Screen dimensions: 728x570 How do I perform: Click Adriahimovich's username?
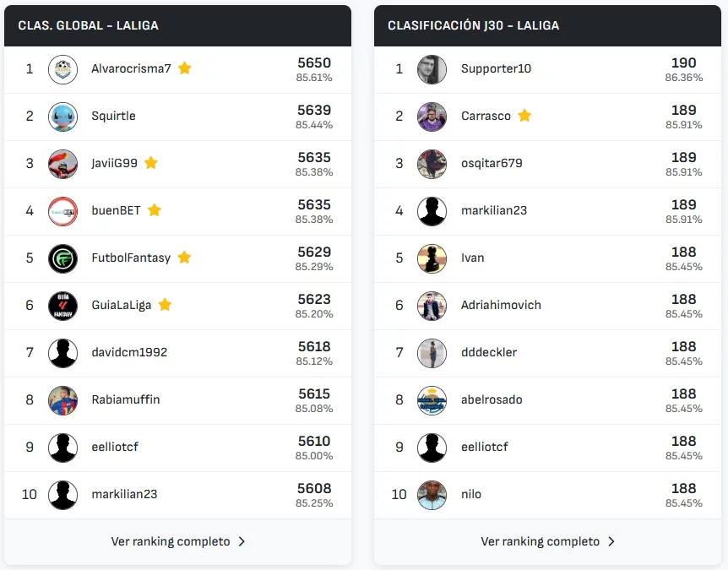501,305
